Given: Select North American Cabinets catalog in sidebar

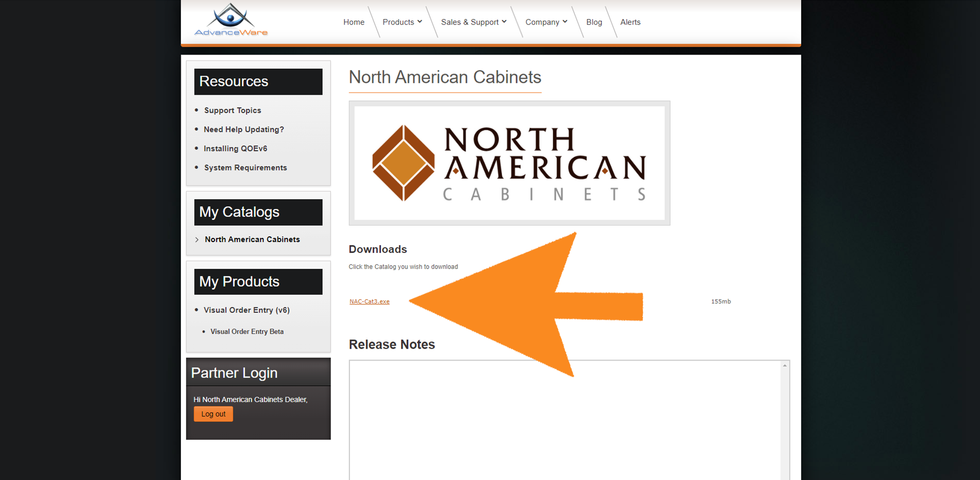Looking at the screenshot, I should pyautogui.click(x=252, y=239).
